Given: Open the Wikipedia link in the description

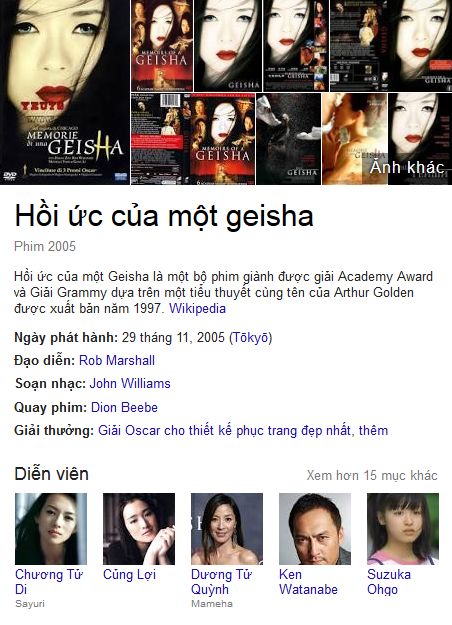Looking at the screenshot, I should coord(197,309).
